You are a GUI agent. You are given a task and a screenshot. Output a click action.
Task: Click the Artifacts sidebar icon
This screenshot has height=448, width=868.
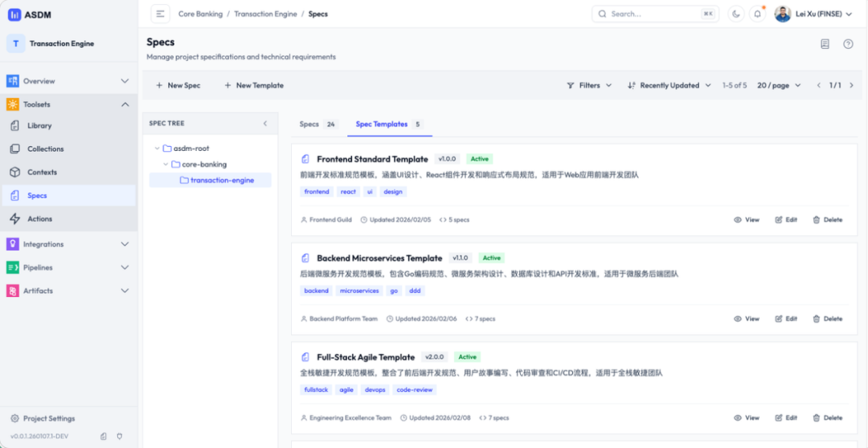coord(13,291)
